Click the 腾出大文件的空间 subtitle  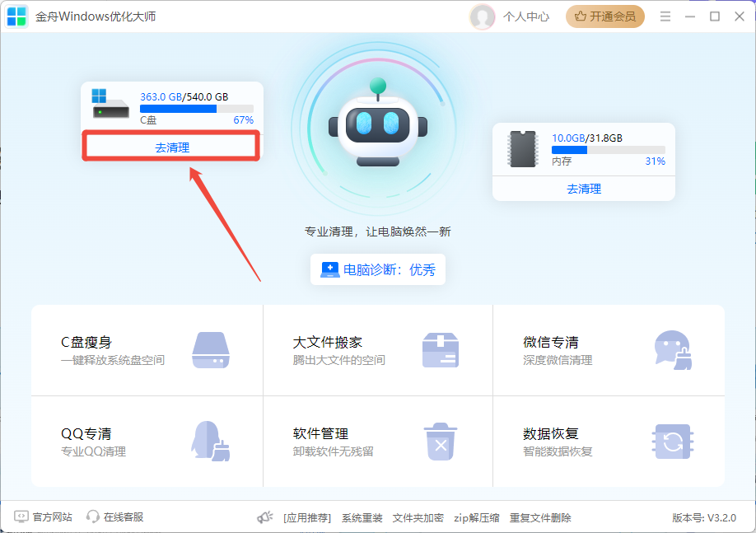tap(339, 360)
